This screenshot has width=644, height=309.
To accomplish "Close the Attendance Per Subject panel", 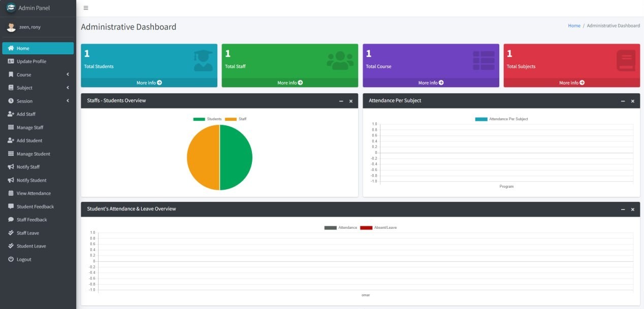I will (632, 101).
